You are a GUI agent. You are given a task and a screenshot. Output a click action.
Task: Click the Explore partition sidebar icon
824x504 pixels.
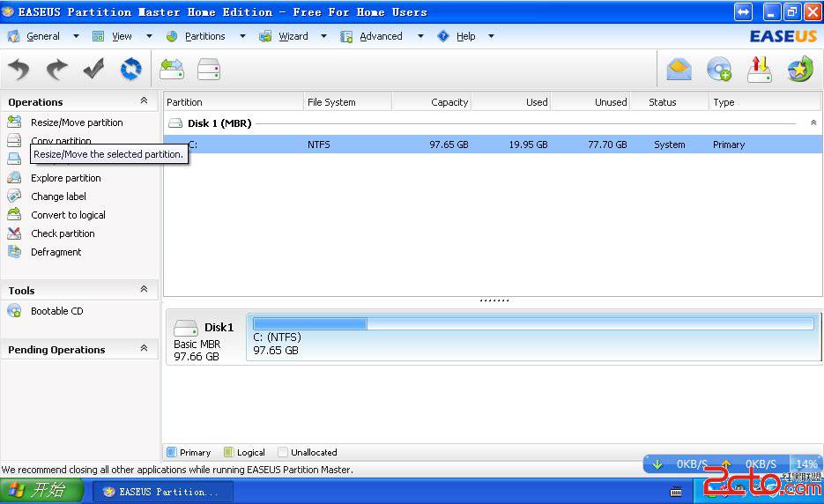coord(15,178)
